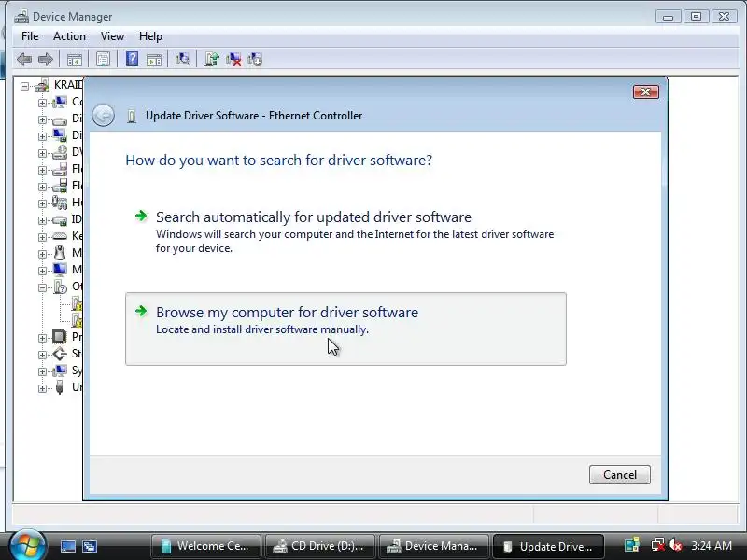Expand the Human Interface Devices node
Image resolution: width=747 pixels, height=560 pixels.
coord(42,203)
